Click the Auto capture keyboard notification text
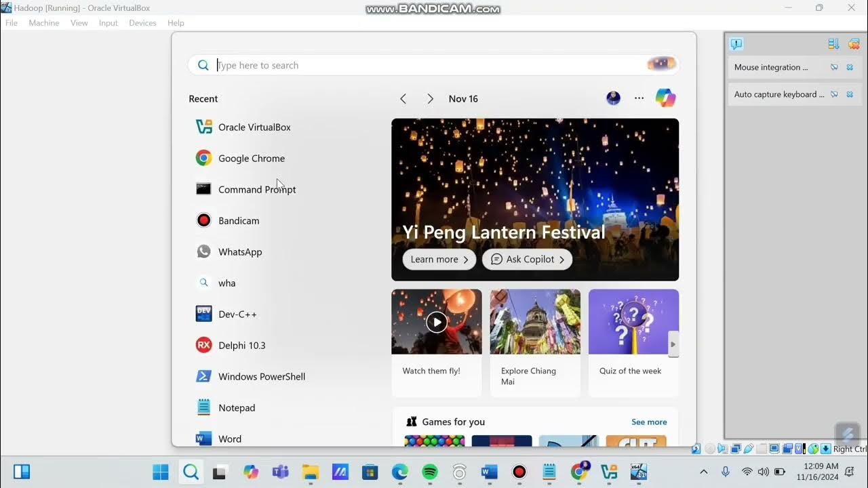 coord(779,94)
